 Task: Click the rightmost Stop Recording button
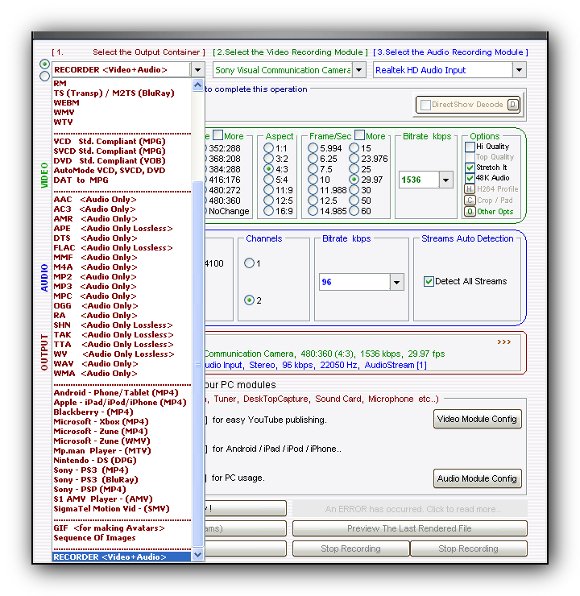(x=469, y=548)
